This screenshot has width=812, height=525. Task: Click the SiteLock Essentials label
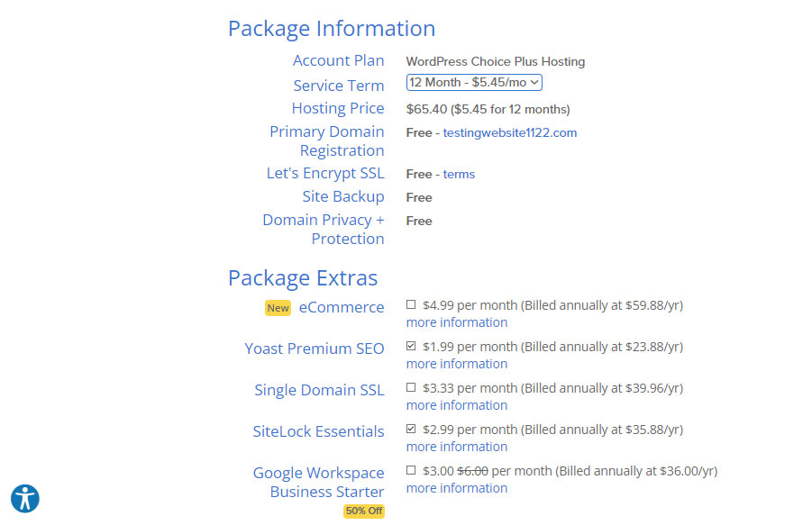pyautogui.click(x=318, y=431)
